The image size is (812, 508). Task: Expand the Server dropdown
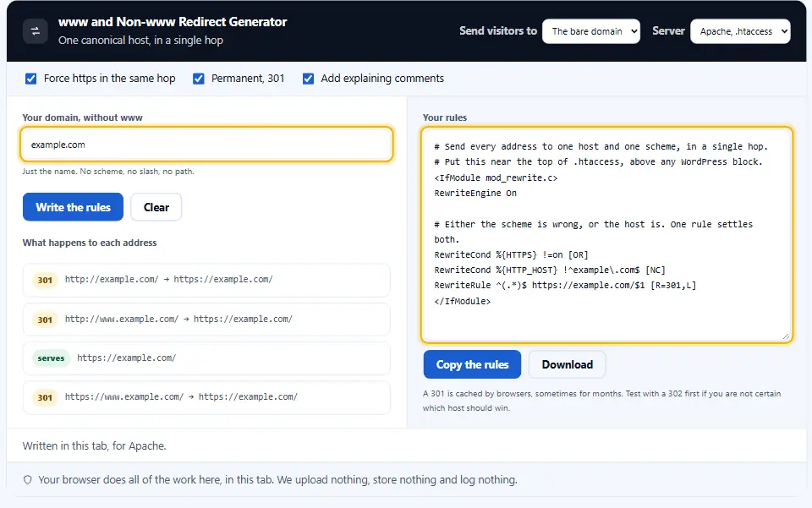(x=740, y=31)
